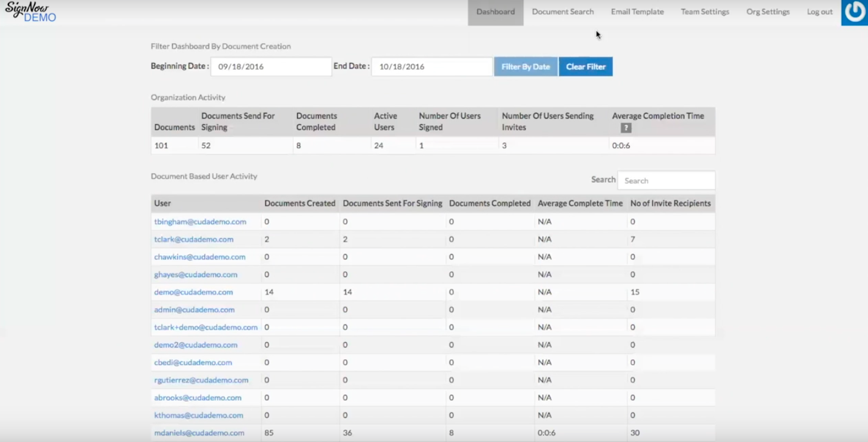Screen dimensions: 868x442
Task: Click the Average Completion Time help icon
Action: point(626,128)
